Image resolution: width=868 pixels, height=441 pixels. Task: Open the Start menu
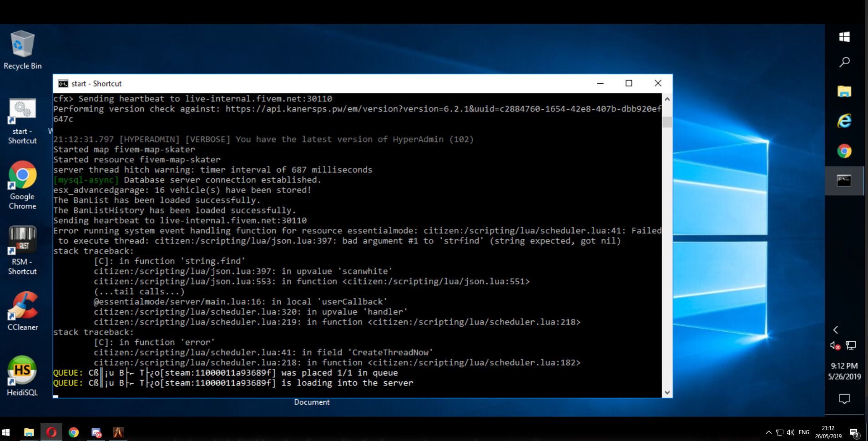pyautogui.click(x=7, y=432)
